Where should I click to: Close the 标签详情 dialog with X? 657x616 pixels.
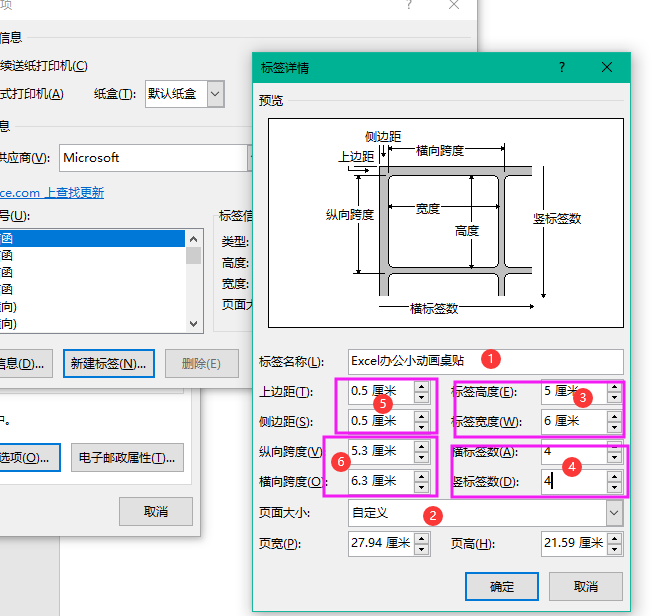coord(607,67)
